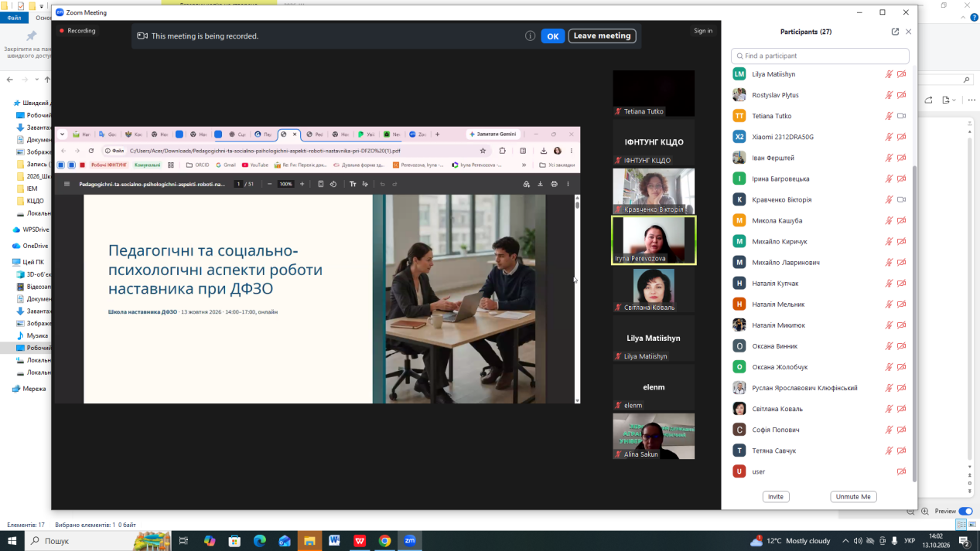Select OneDrive in the Explorer sidebar
This screenshot has width=980, height=551.
(x=35, y=246)
